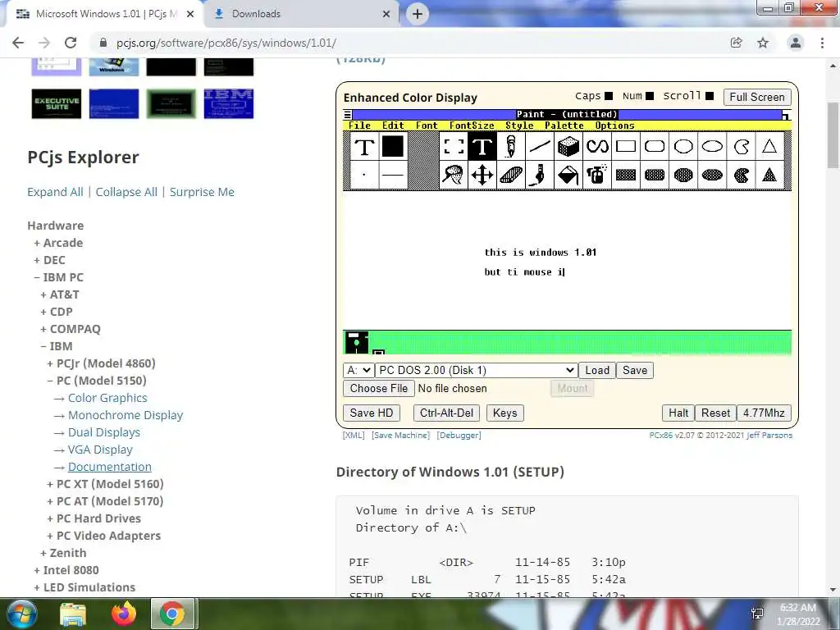Expand the COMPAQ tree item
The height and width of the screenshot is (630, 840).
pos(71,328)
